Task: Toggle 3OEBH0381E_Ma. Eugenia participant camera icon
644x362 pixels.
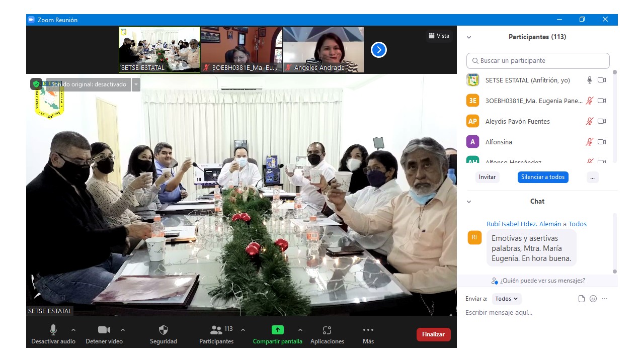Action: pyautogui.click(x=602, y=101)
